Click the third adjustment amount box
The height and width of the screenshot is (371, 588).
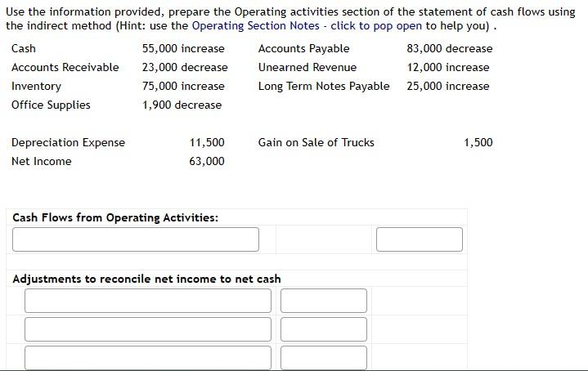(x=324, y=358)
